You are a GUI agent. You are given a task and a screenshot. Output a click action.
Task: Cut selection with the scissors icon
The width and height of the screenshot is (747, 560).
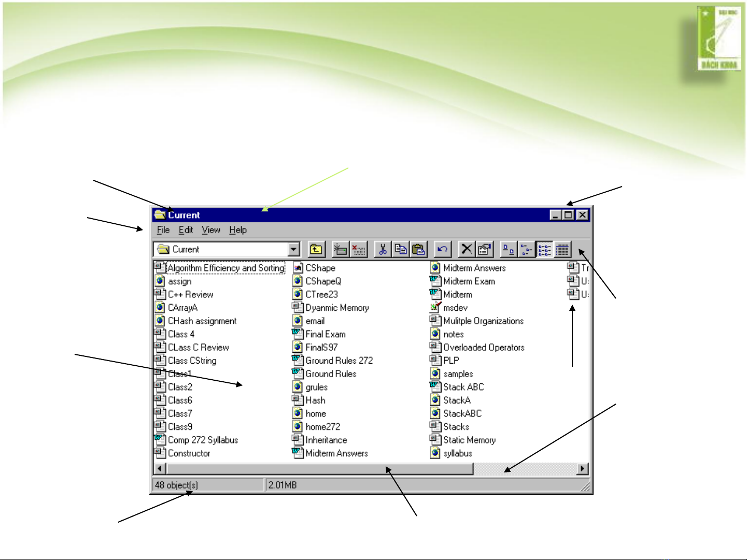383,250
